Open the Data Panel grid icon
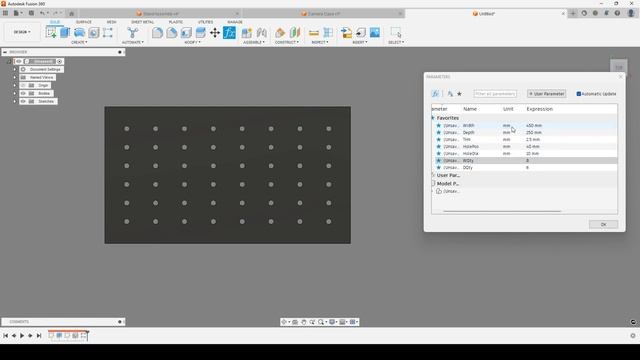The height and width of the screenshot is (360, 640). 5,13
